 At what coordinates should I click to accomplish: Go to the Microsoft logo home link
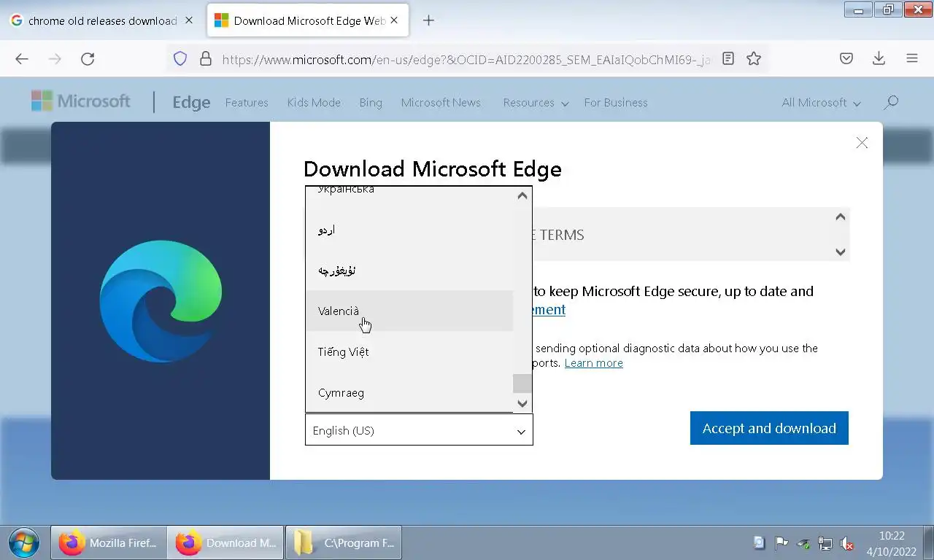point(81,101)
